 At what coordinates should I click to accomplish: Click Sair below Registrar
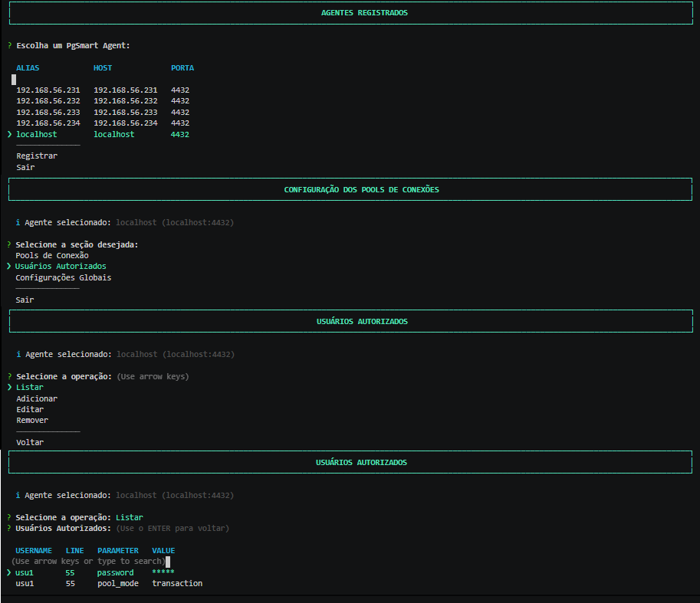(25, 167)
